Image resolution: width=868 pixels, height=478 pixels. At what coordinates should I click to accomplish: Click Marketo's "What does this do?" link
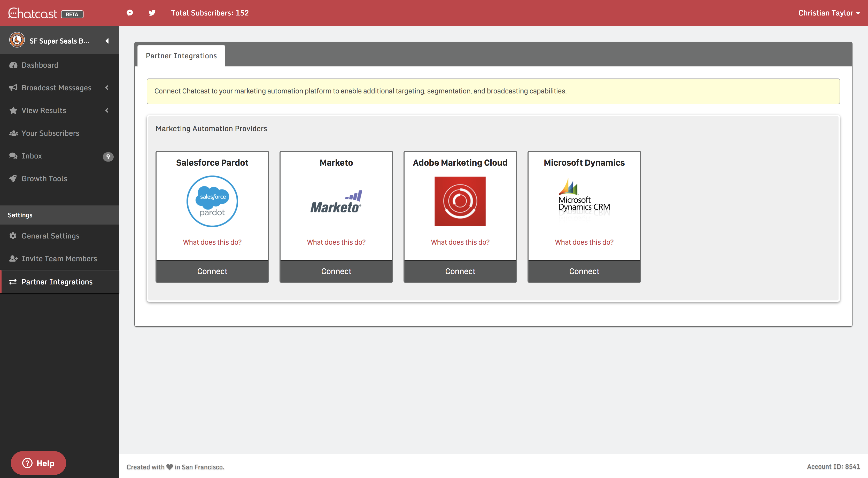tap(336, 242)
